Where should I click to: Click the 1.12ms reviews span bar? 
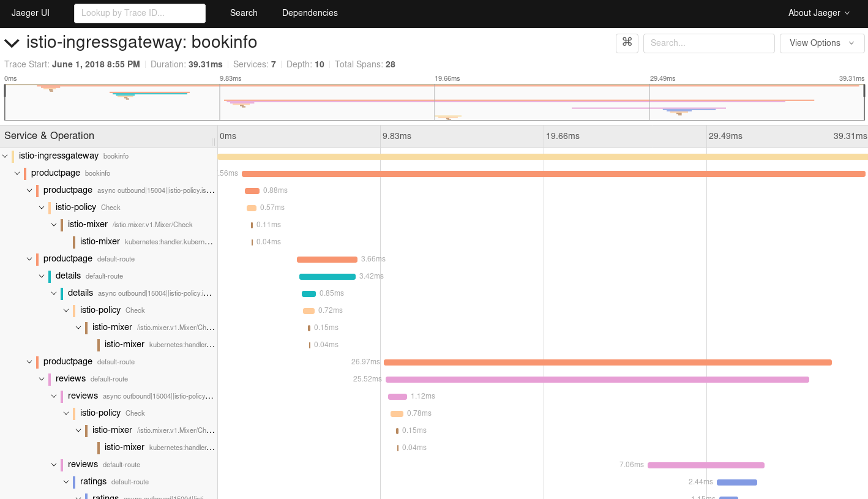[x=397, y=397]
